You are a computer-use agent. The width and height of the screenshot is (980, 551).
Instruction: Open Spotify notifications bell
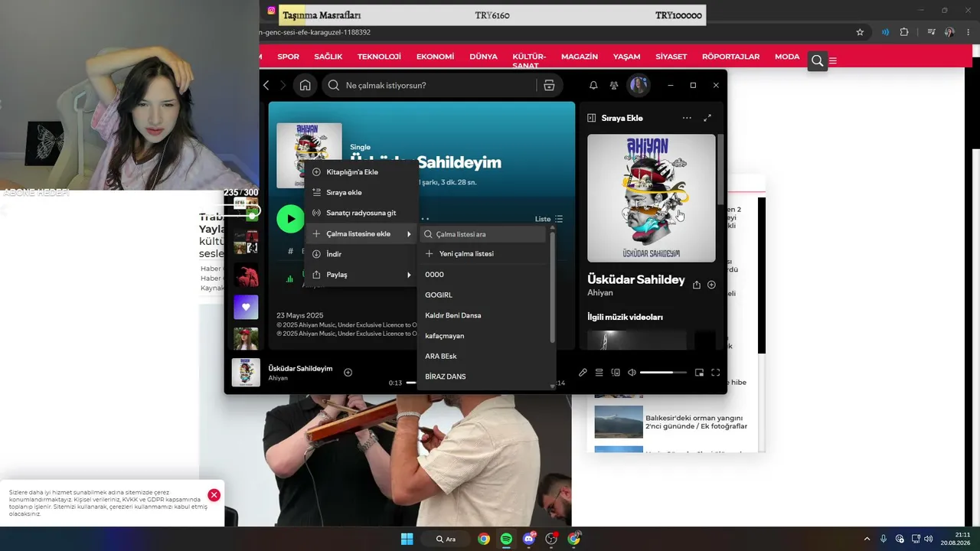tap(593, 86)
